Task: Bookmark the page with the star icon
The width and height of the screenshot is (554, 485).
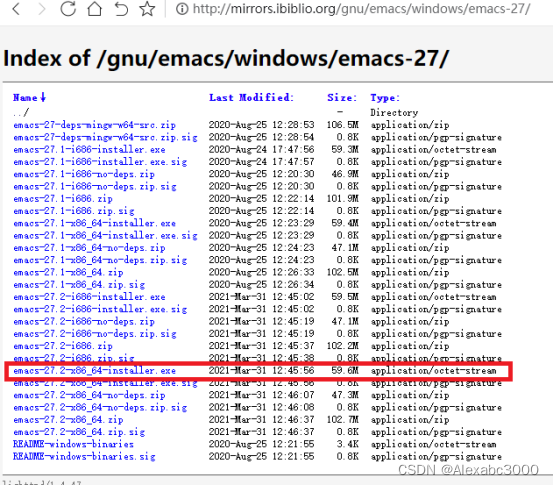Action: pyautogui.click(x=147, y=8)
